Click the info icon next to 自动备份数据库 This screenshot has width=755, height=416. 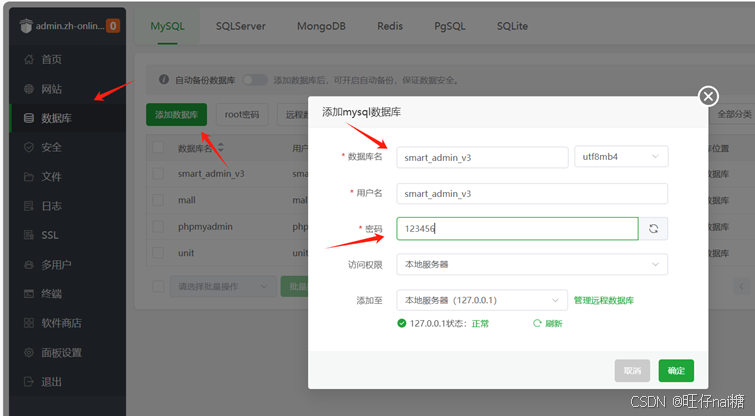click(164, 79)
